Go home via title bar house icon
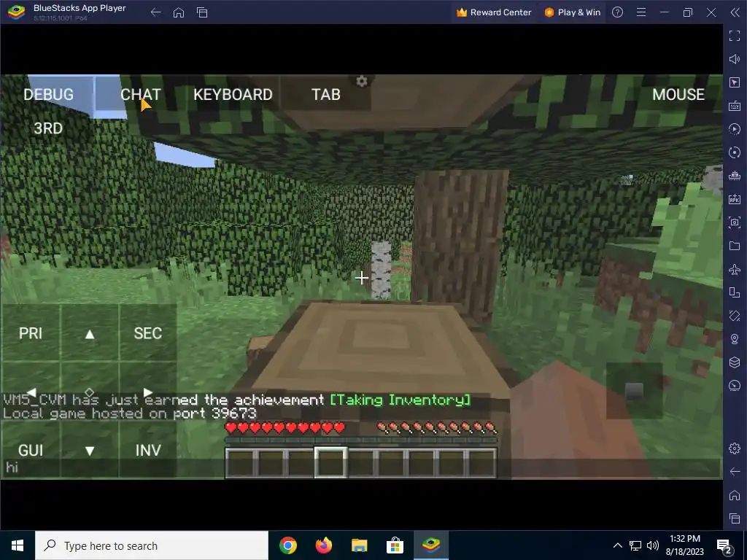Image resolution: width=747 pixels, height=560 pixels. pyautogui.click(x=179, y=12)
